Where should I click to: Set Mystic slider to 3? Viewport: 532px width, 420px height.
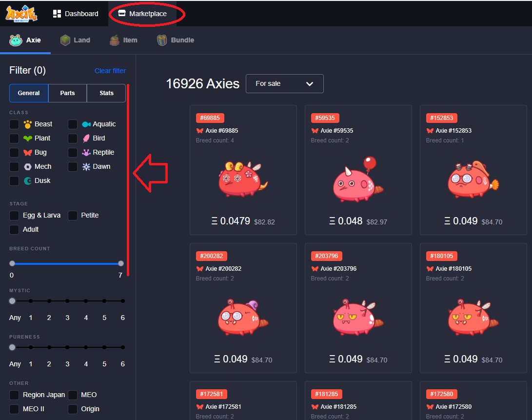[x=67, y=301]
